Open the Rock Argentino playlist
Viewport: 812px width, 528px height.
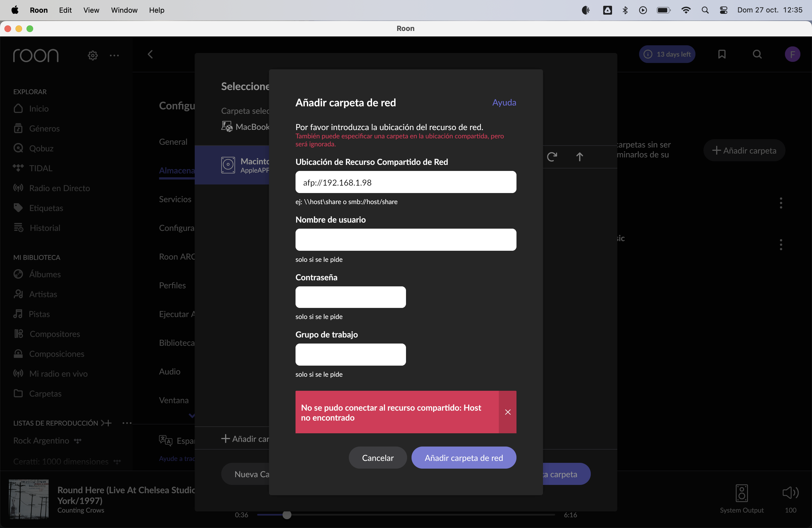[41, 441]
